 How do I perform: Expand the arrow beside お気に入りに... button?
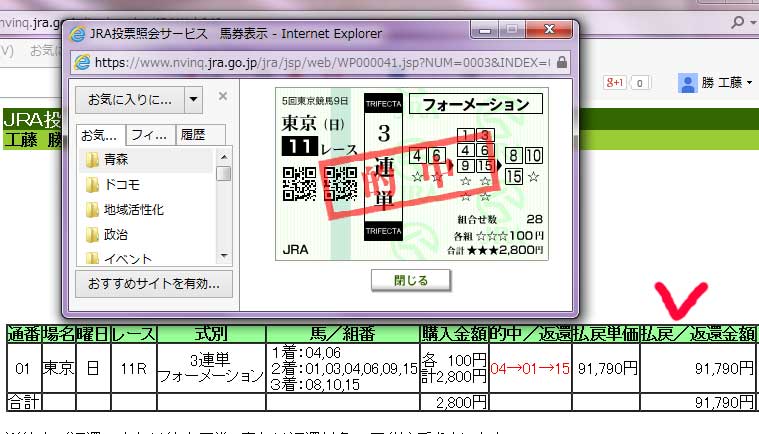click(x=193, y=100)
